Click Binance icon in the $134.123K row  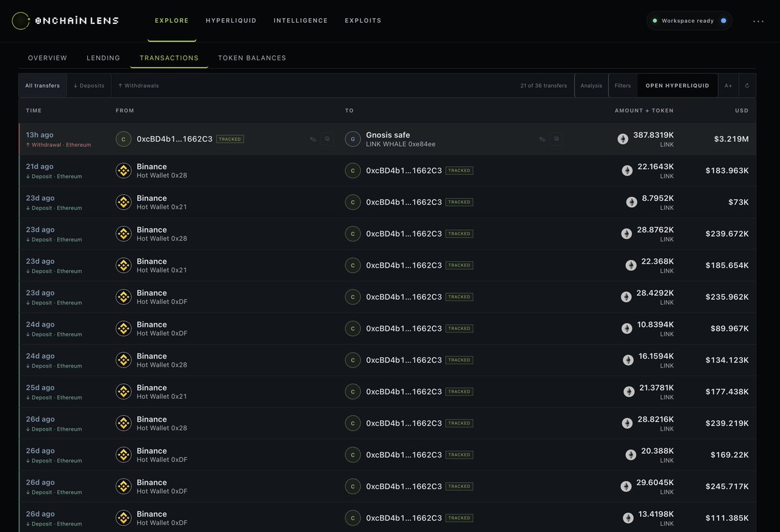(123, 360)
